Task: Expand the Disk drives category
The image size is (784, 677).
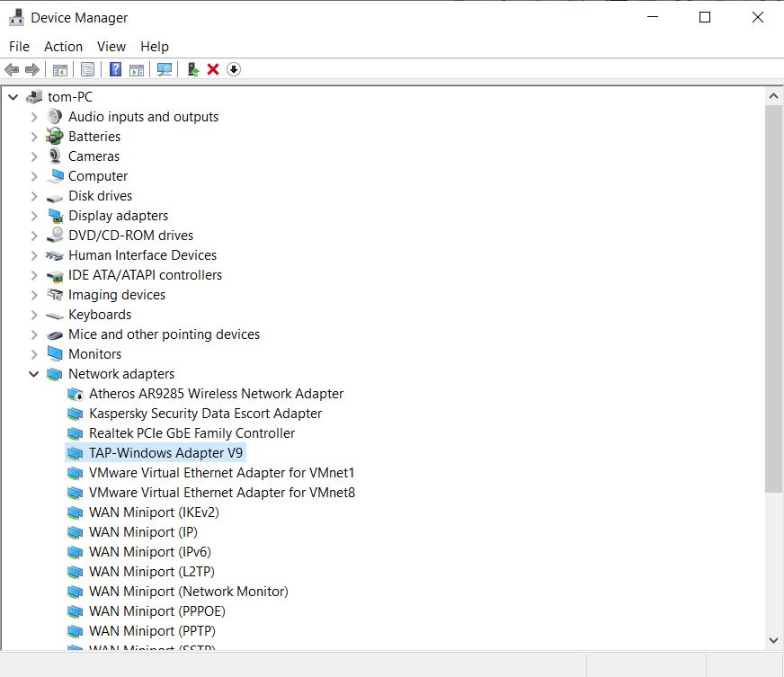Action: 33,196
